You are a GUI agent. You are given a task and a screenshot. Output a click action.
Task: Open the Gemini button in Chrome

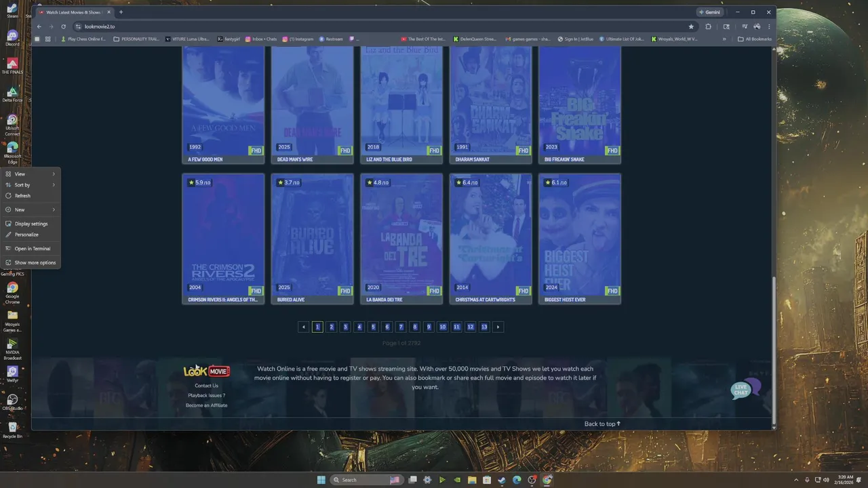coord(710,12)
